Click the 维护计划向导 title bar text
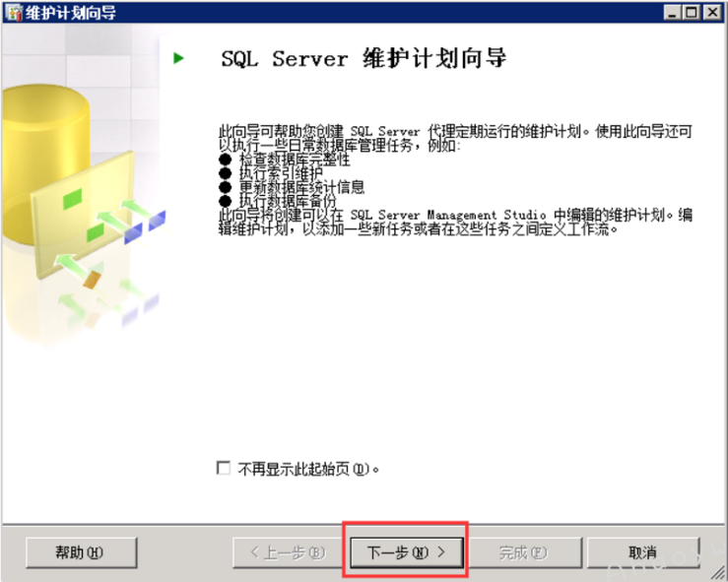 59,12
